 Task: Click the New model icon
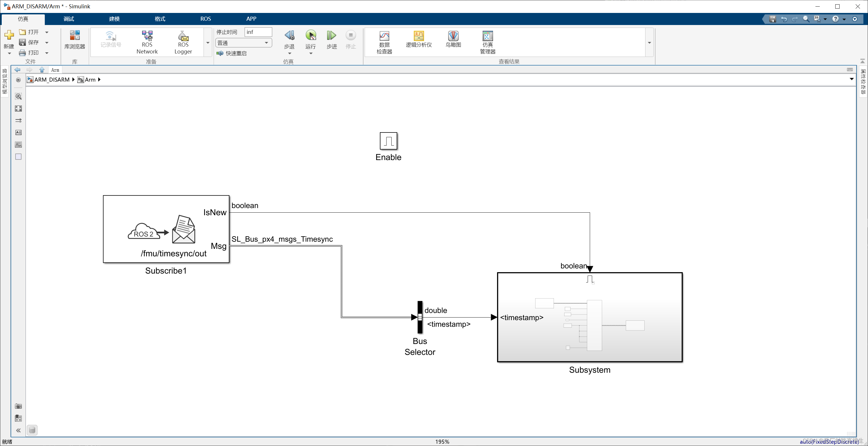tap(9, 35)
